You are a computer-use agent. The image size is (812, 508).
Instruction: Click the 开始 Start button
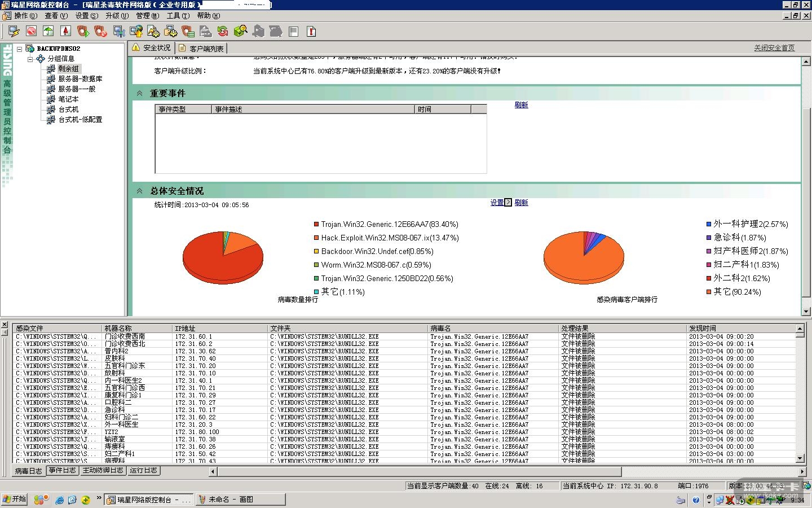coord(14,500)
